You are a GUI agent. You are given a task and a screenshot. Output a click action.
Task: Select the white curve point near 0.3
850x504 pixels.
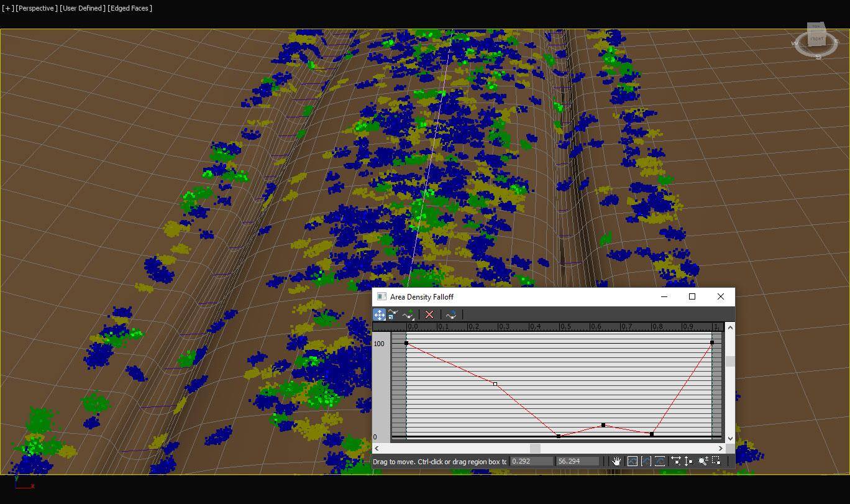point(495,384)
